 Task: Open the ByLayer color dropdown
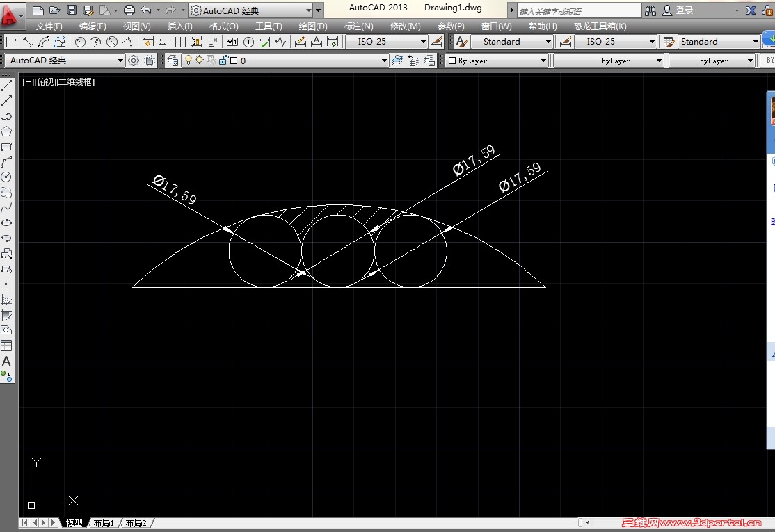click(x=497, y=61)
